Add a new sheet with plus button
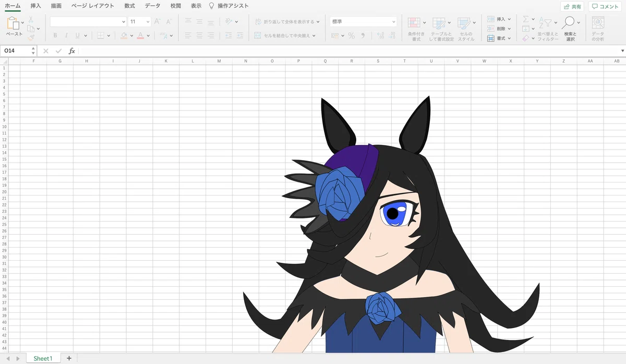 [x=69, y=358]
